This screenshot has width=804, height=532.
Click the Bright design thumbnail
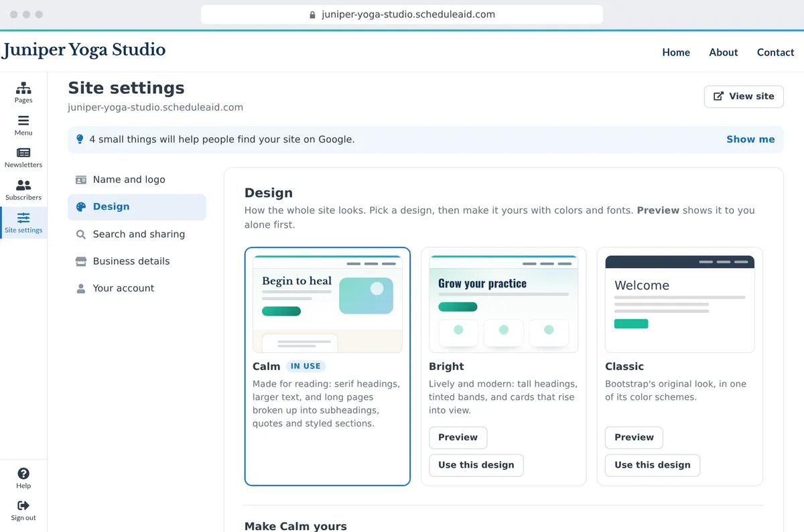[504, 304]
